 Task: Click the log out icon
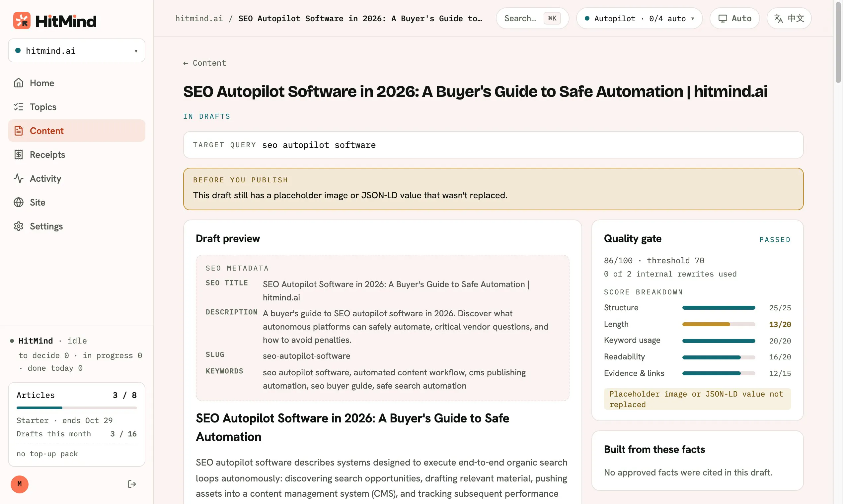(x=132, y=484)
